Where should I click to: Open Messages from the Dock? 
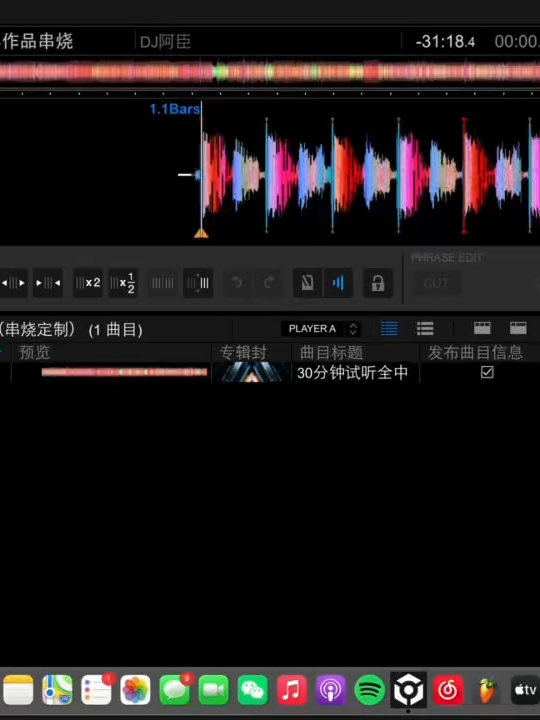(x=174, y=690)
